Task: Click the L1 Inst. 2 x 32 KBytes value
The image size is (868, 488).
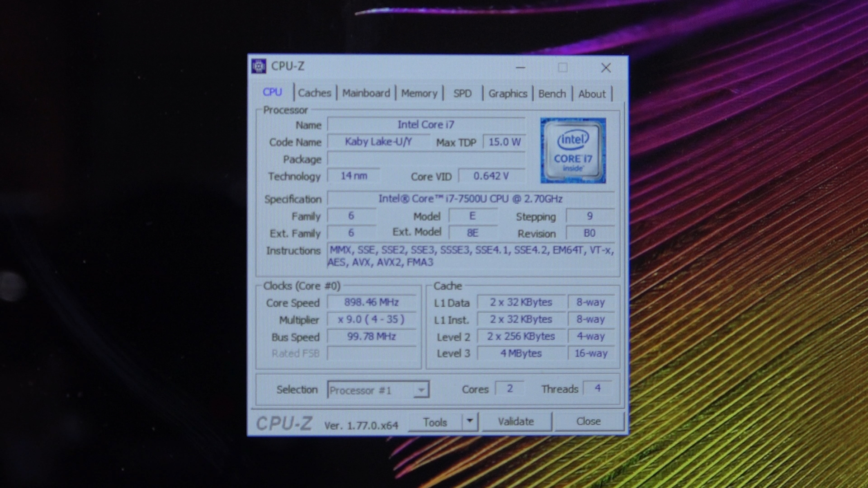Action: click(x=521, y=319)
